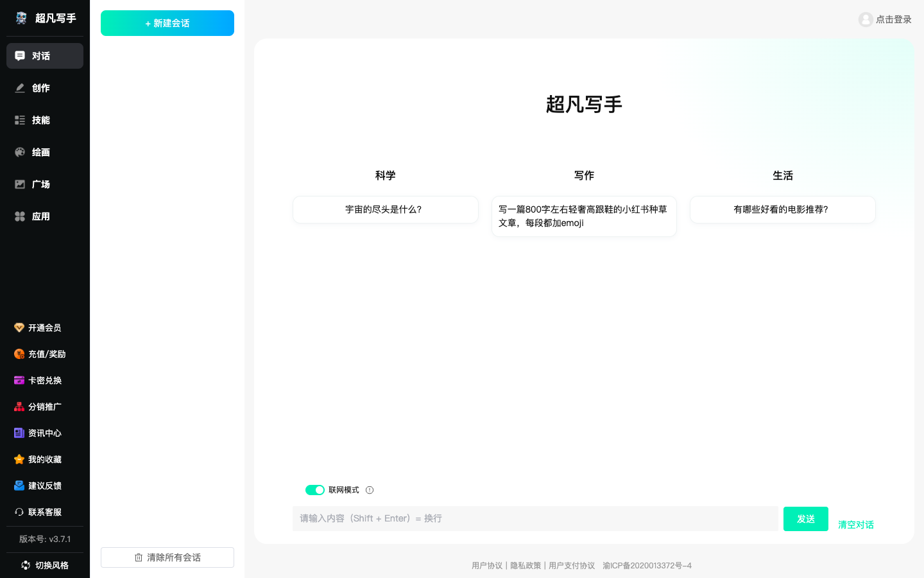Click the 联网模式 info tooltip icon

[370, 490]
